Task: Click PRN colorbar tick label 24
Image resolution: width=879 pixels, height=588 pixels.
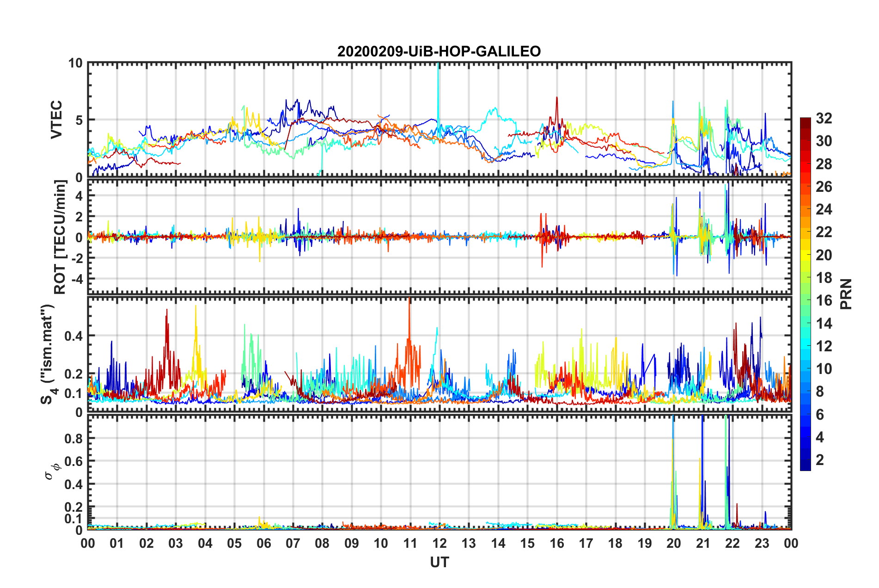Action: [824, 209]
